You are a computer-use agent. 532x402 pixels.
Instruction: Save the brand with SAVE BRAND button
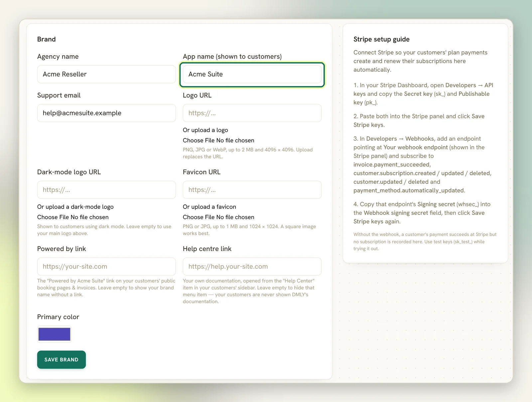[x=62, y=360]
